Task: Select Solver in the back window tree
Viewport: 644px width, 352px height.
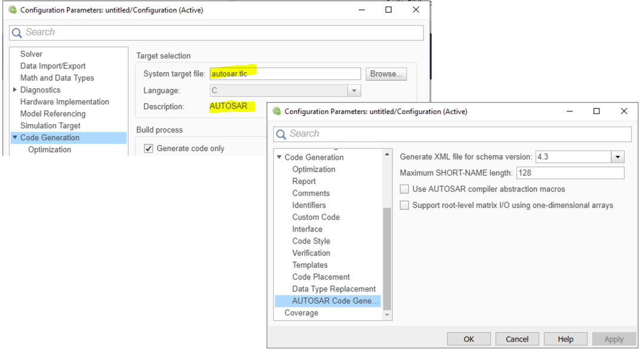Action: tap(31, 54)
